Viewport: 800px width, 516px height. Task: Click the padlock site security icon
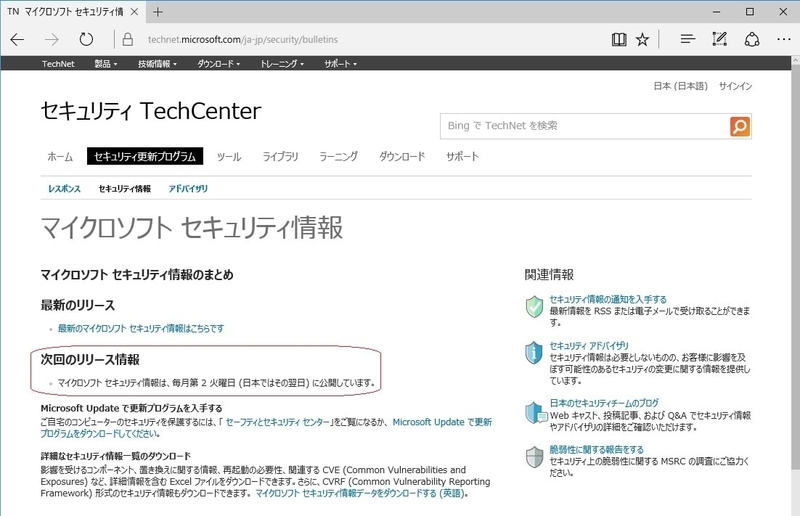[128, 39]
